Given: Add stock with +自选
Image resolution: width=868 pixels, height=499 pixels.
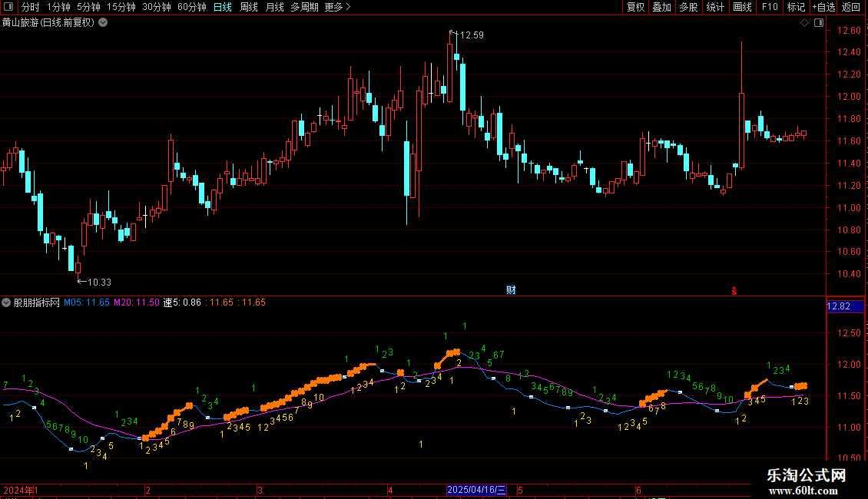Looking at the screenshot, I should (x=823, y=7).
